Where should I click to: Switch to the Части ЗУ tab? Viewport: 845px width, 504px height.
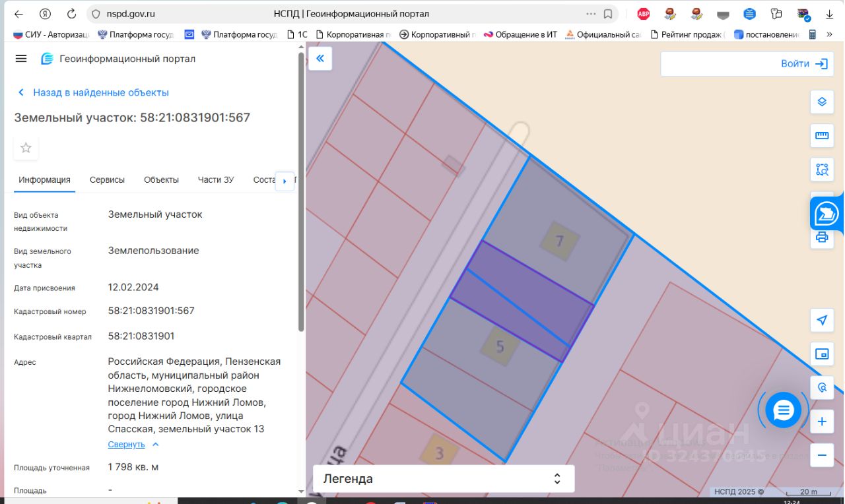(216, 179)
